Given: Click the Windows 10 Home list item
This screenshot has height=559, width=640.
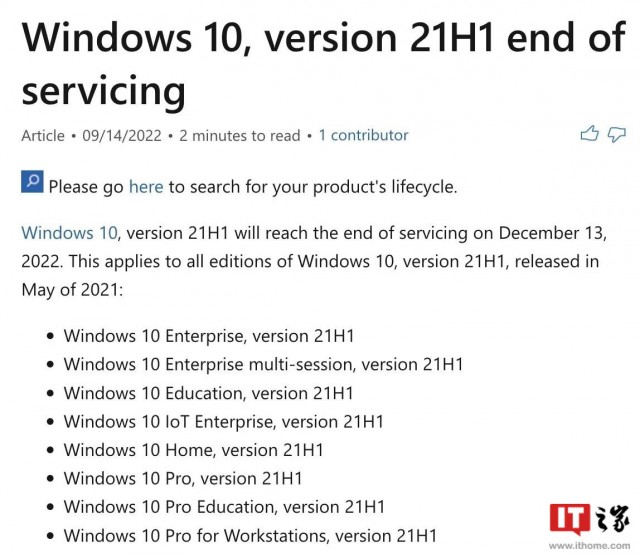Looking at the screenshot, I should pyautogui.click(x=193, y=451).
